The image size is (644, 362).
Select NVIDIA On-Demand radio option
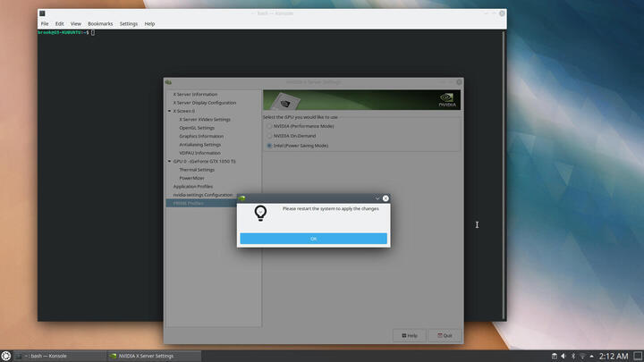pyautogui.click(x=269, y=136)
